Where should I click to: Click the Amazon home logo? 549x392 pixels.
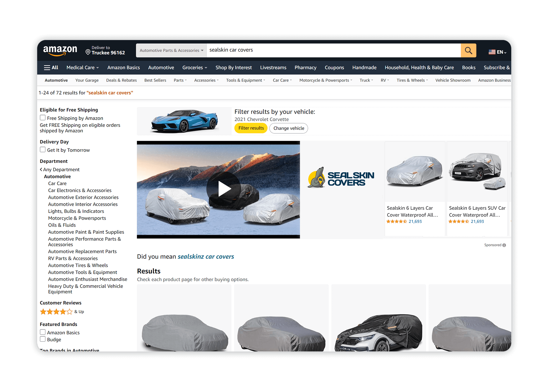(60, 49)
